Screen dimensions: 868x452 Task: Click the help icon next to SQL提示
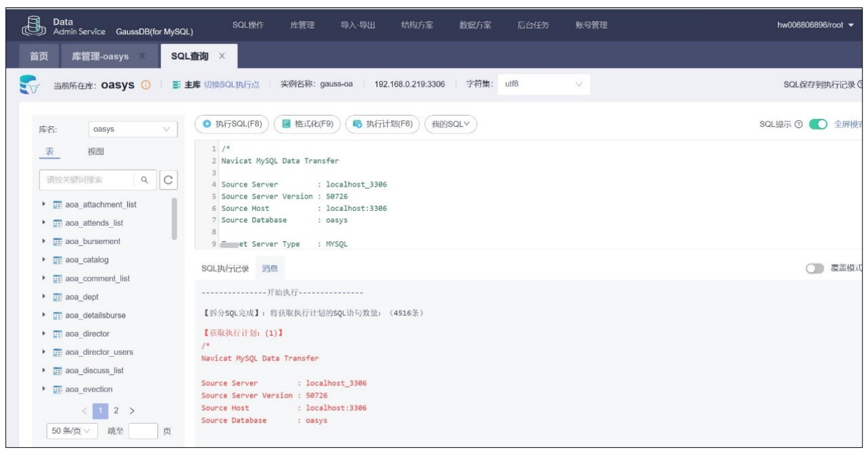(x=798, y=125)
